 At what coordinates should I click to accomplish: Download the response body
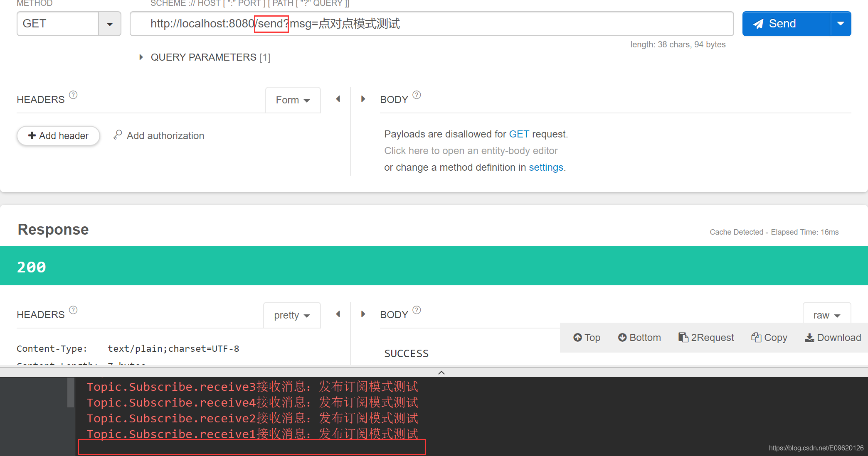tap(833, 338)
